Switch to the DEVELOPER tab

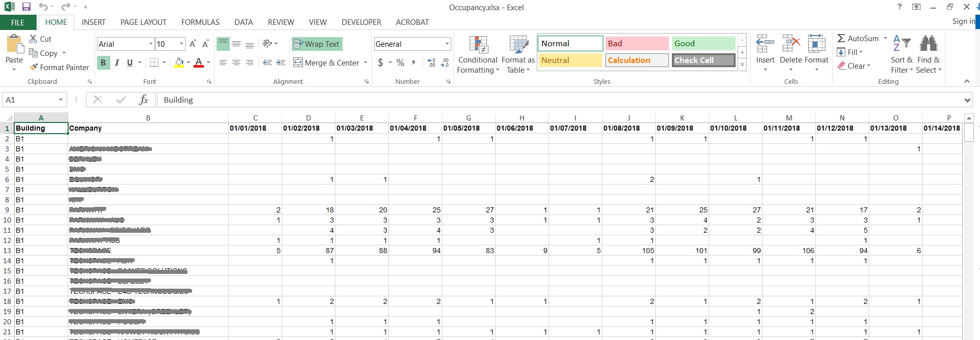pos(361,22)
